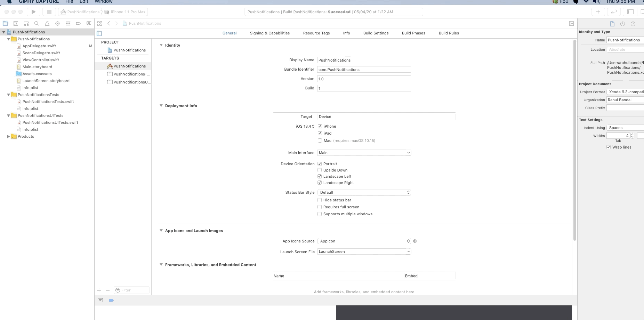
Task: Open the Library with the plus button
Action: click(598, 12)
